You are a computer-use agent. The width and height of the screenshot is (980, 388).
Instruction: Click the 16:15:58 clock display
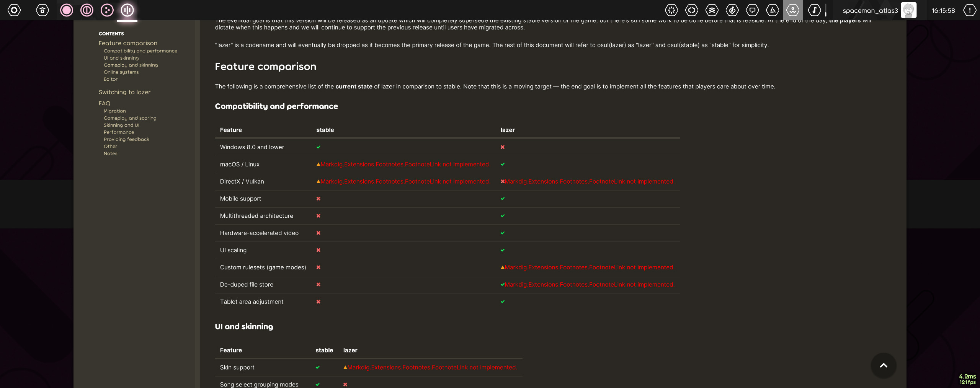click(943, 11)
